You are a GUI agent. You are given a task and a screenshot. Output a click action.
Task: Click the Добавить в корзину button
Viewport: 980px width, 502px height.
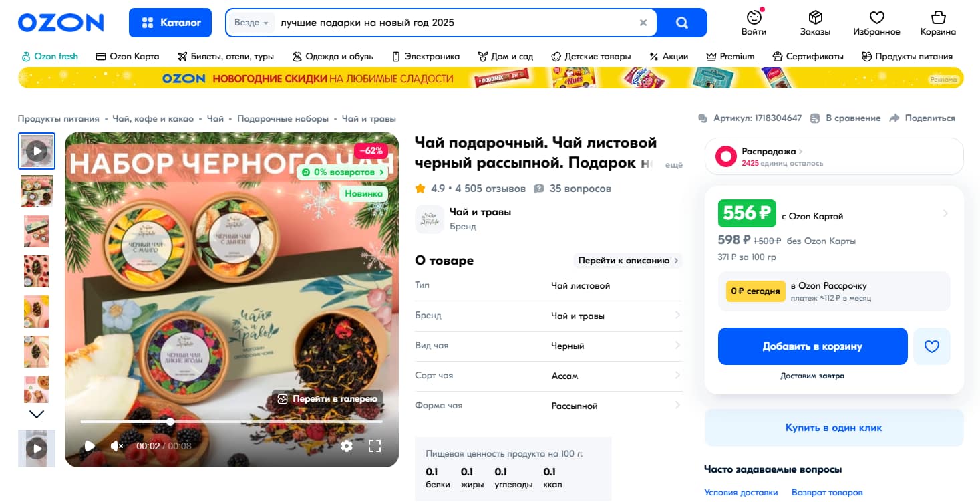812,346
